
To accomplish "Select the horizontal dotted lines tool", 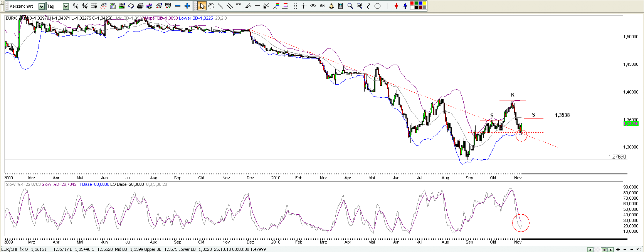I will (x=239, y=6).
